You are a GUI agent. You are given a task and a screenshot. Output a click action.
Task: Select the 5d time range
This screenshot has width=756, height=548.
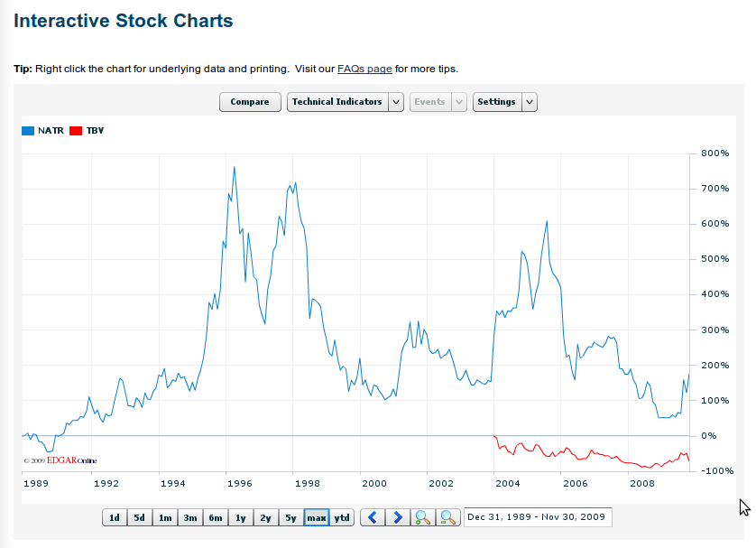139,517
